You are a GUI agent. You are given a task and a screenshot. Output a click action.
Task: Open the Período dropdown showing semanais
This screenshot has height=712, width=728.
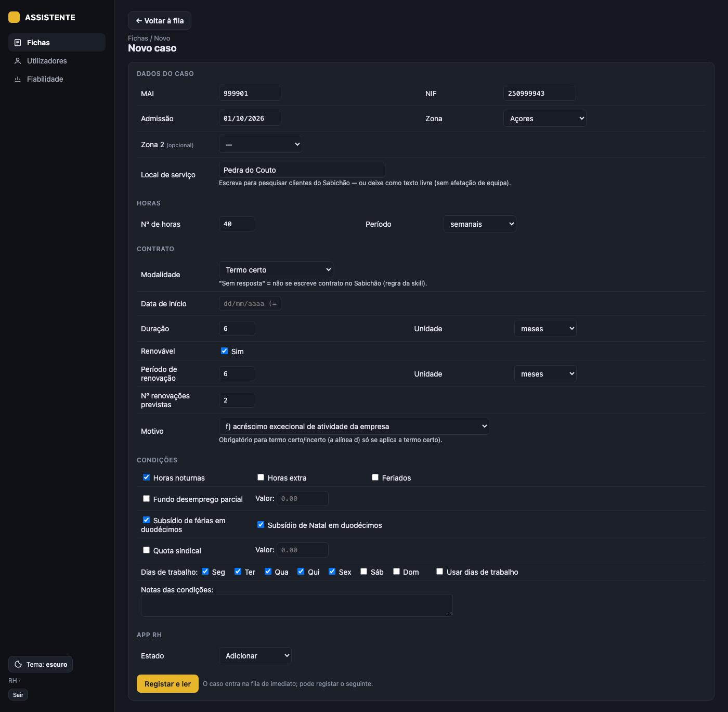click(x=480, y=224)
